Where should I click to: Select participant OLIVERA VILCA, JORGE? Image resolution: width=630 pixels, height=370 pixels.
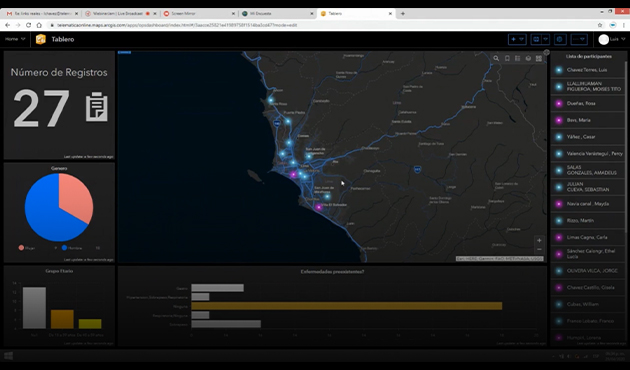click(x=588, y=271)
